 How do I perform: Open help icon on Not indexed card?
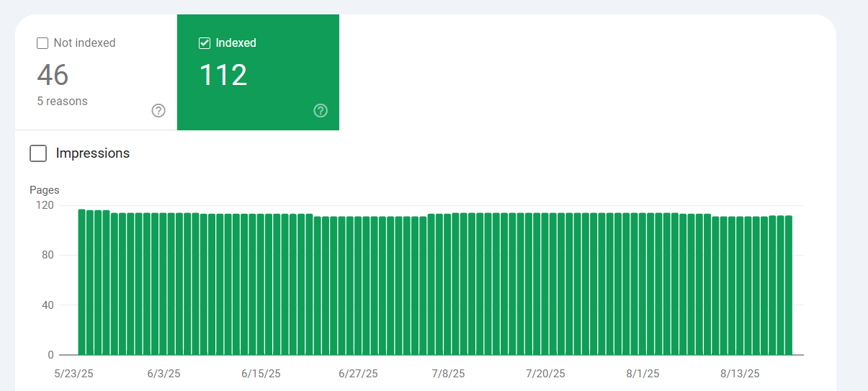[158, 111]
